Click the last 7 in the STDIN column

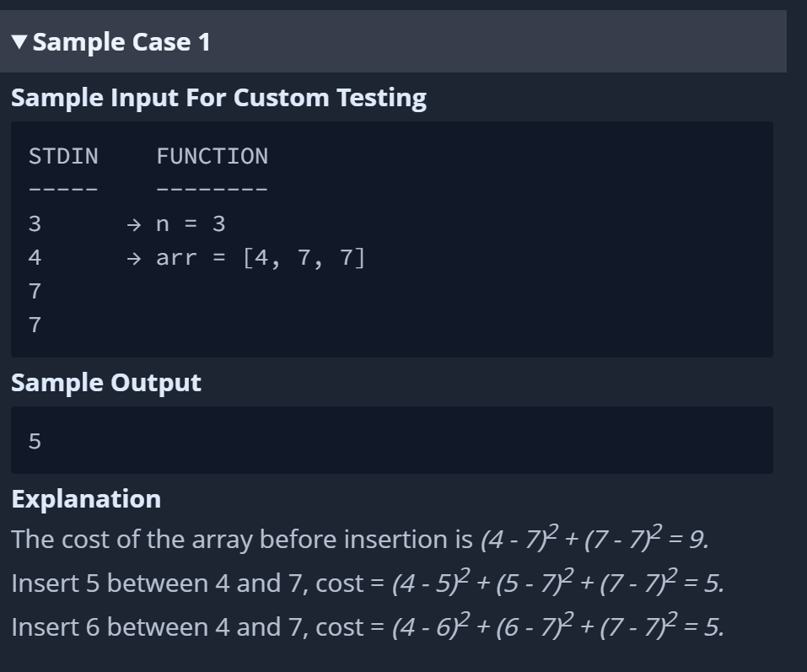(x=35, y=325)
